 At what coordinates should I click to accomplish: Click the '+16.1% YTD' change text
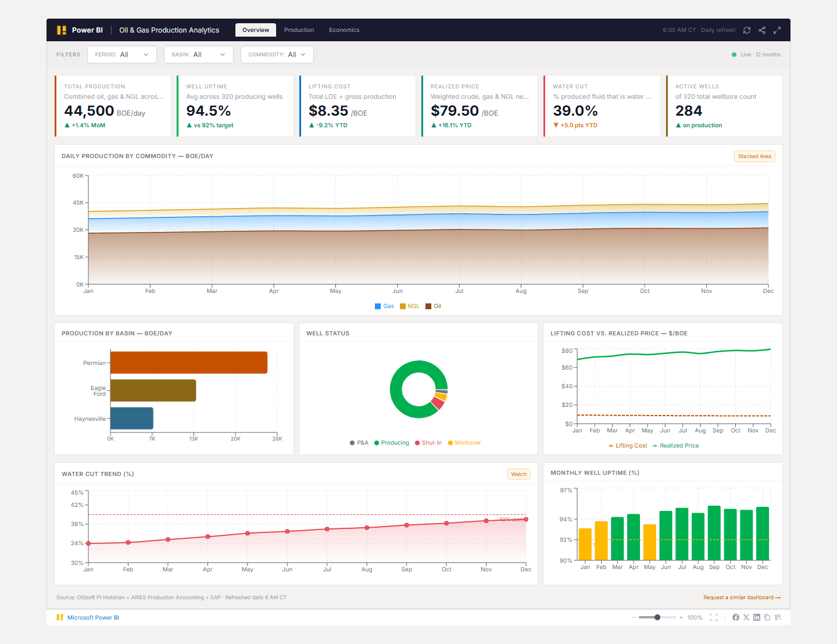455,126
